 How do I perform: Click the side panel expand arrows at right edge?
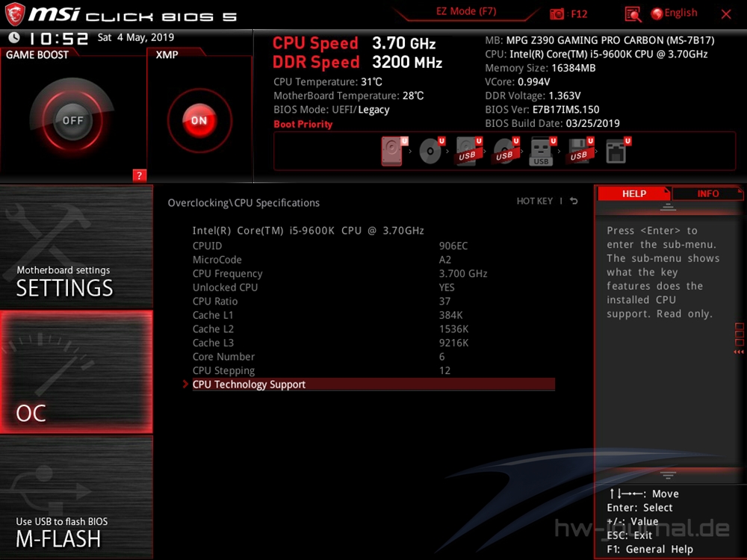coord(739,352)
